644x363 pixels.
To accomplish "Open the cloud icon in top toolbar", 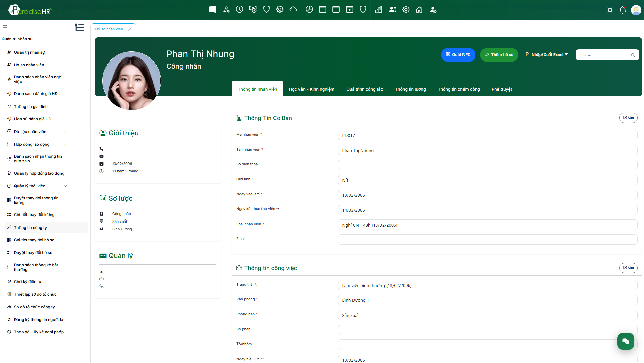I will pyautogui.click(x=293, y=9).
